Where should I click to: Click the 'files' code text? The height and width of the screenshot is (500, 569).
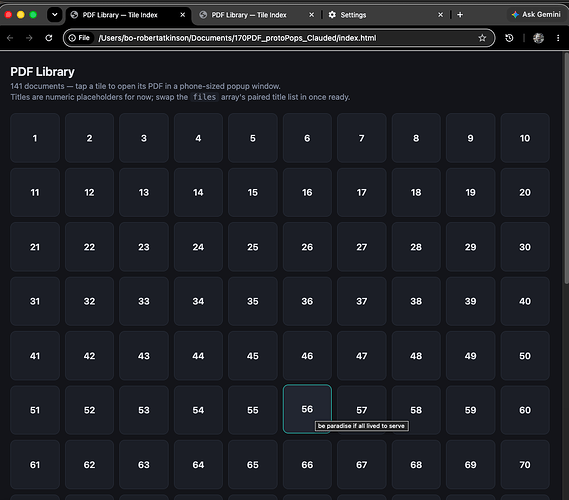coord(204,97)
